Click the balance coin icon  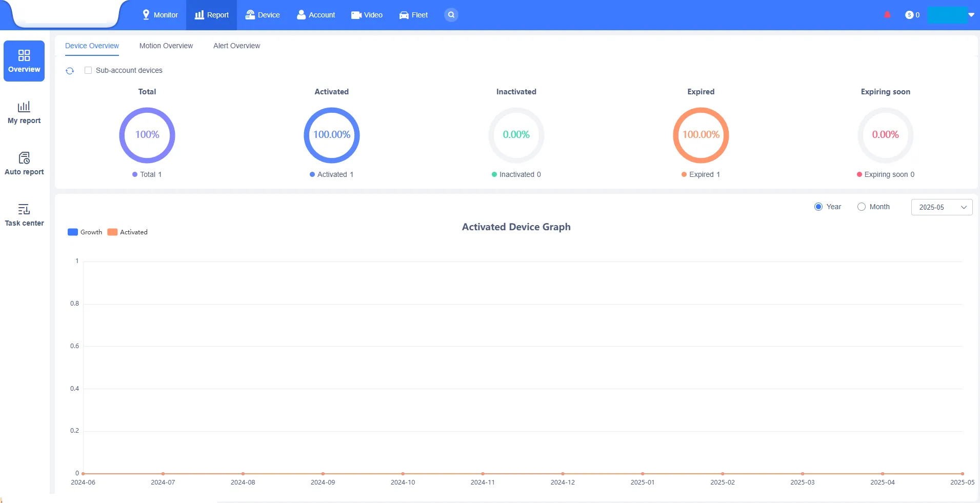(x=909, y=15)
